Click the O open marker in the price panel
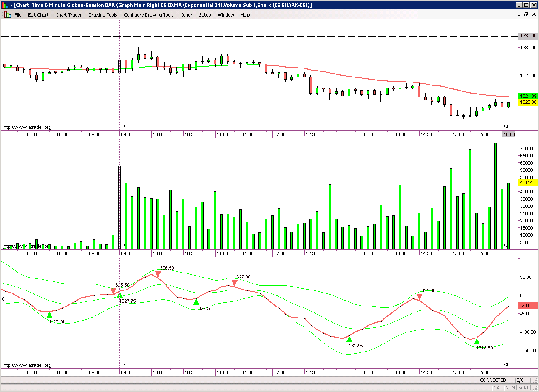539x392 pixels. (x=123, y=126)
